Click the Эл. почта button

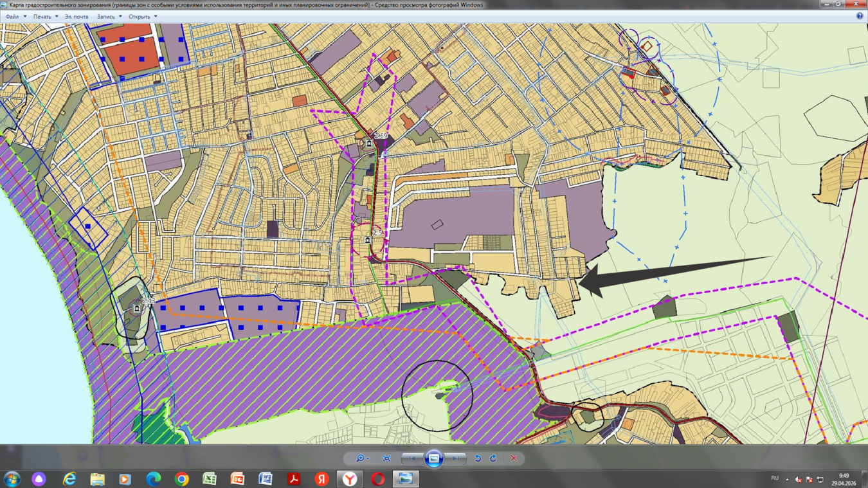pos(77,17)
